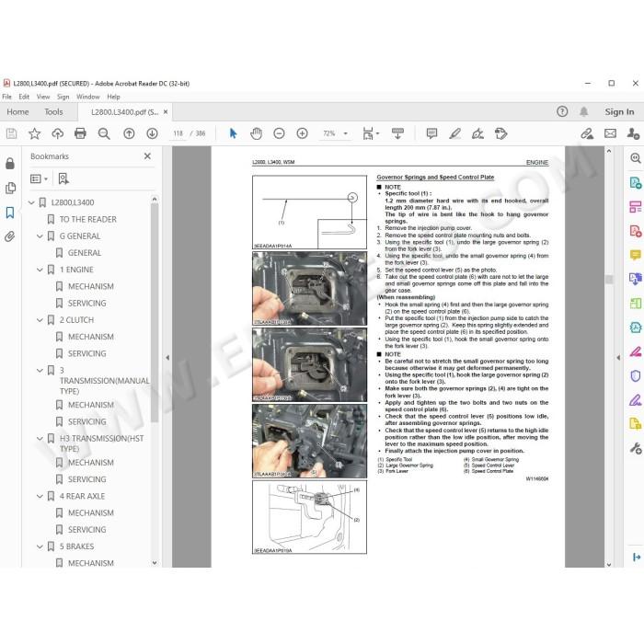Open the Window menu
Screen dimensions: 644x644
pos(88,97)
